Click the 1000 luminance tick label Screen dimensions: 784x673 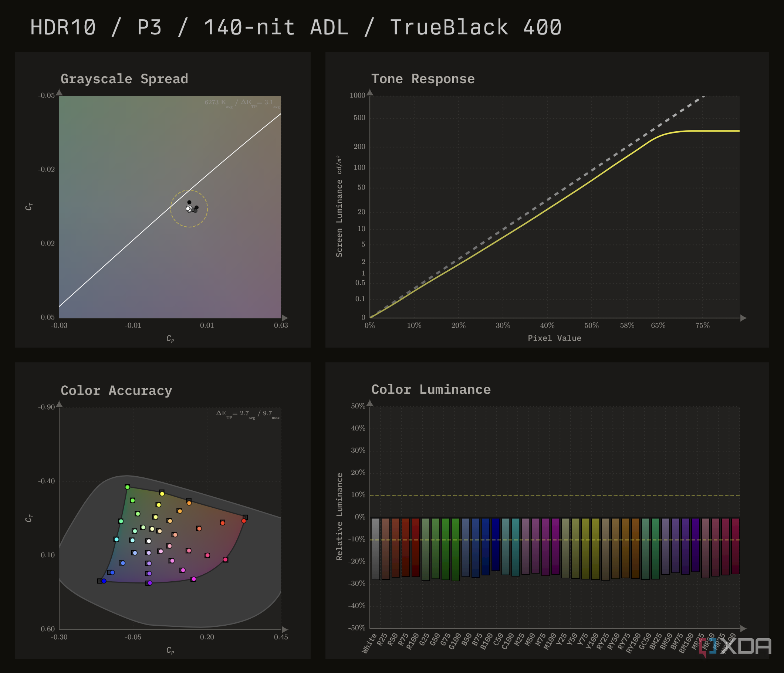pos(358,95)
